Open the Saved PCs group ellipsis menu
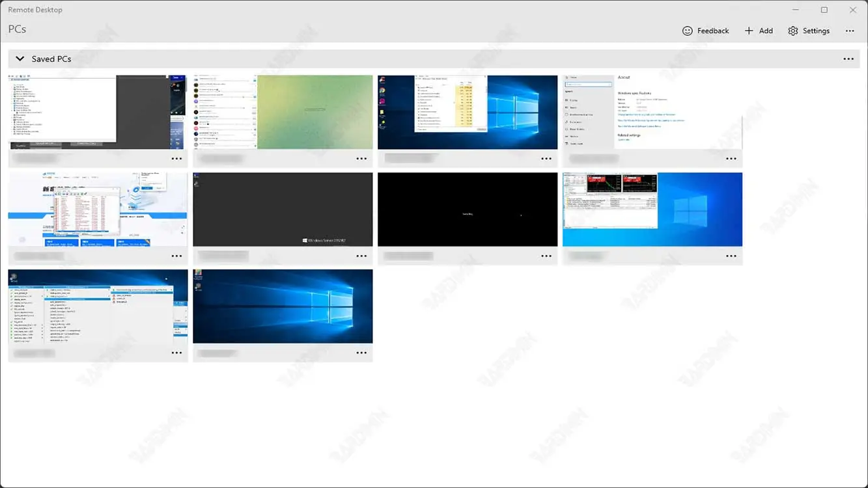The height and width of the screenshot is (488, 868). pyautogui.click(x=848, y=59)
